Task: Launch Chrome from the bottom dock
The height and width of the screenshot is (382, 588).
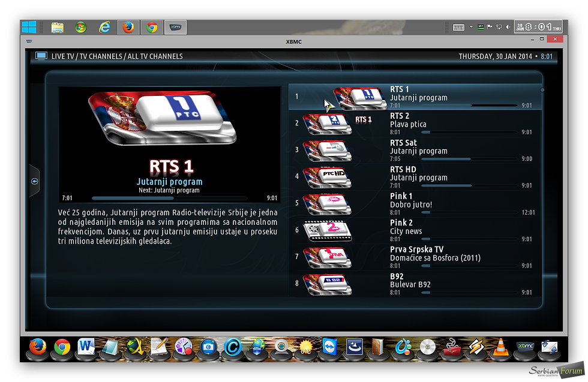Action: pos(62,347)
